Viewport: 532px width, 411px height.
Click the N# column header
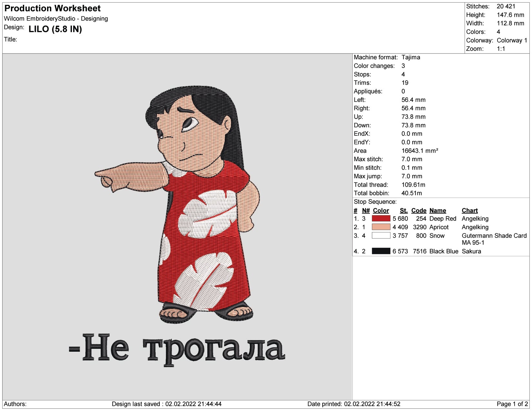[366, 210]
